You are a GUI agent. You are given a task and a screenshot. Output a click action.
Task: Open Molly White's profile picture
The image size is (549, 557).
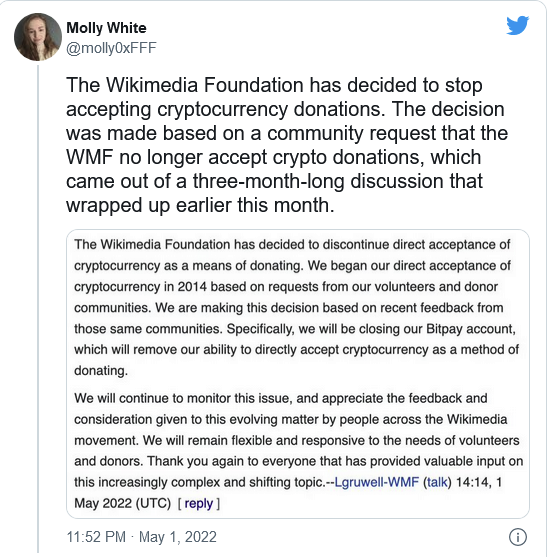pos(38,37)
